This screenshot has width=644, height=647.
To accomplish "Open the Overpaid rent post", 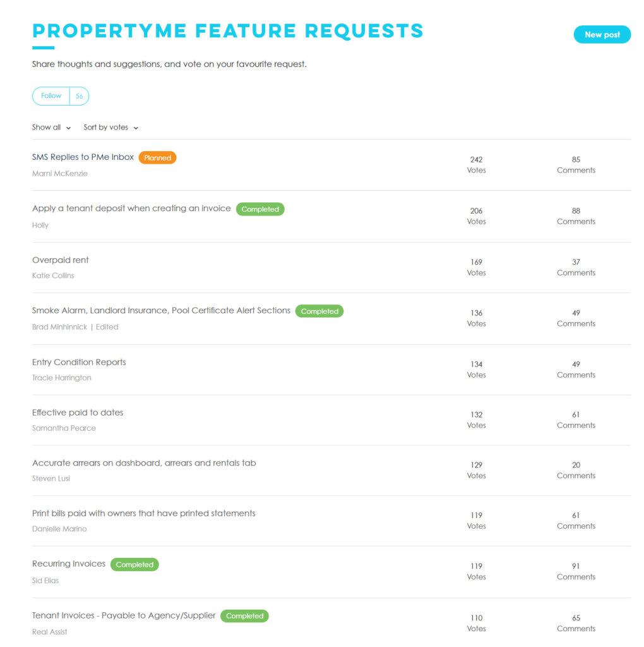I will tap(60, 260).
